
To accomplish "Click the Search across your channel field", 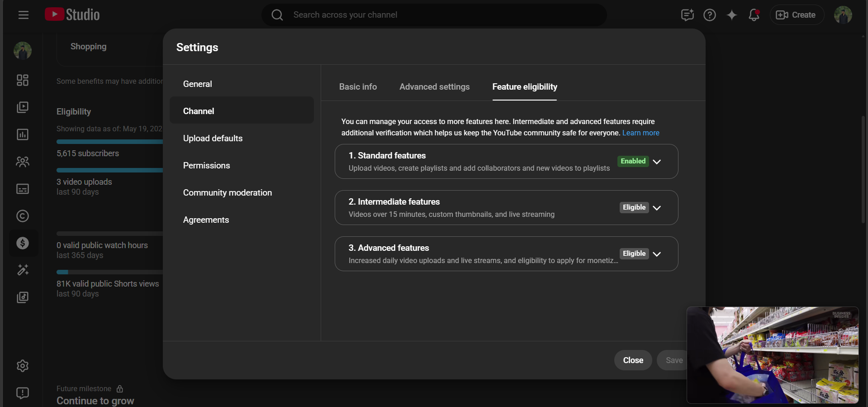I will pyautogui.click(x=434, y=15).
